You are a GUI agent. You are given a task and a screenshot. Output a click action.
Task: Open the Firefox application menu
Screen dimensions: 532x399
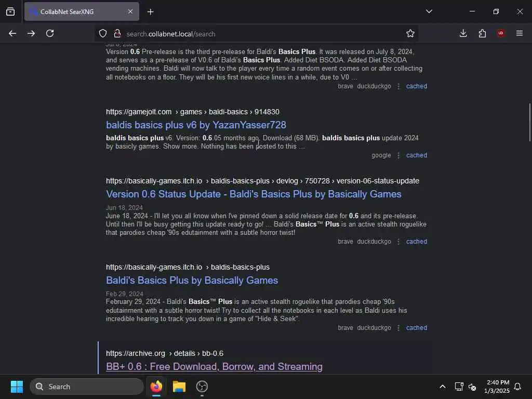(x=520, y=33)
